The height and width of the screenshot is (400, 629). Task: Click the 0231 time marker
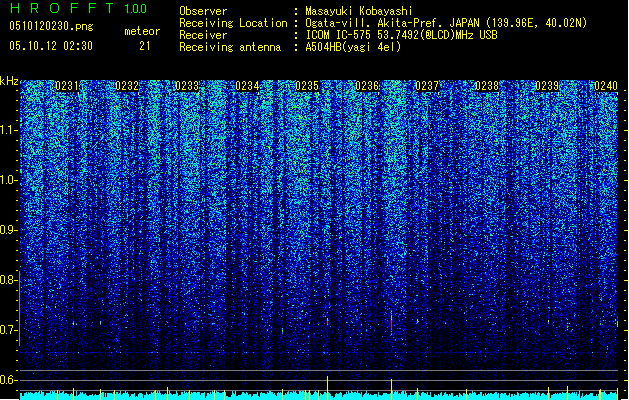click(x=67, y=86)
